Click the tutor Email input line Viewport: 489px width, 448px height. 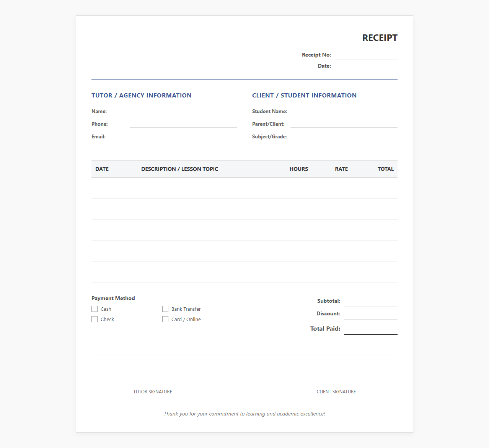click(x=183, y=136)
